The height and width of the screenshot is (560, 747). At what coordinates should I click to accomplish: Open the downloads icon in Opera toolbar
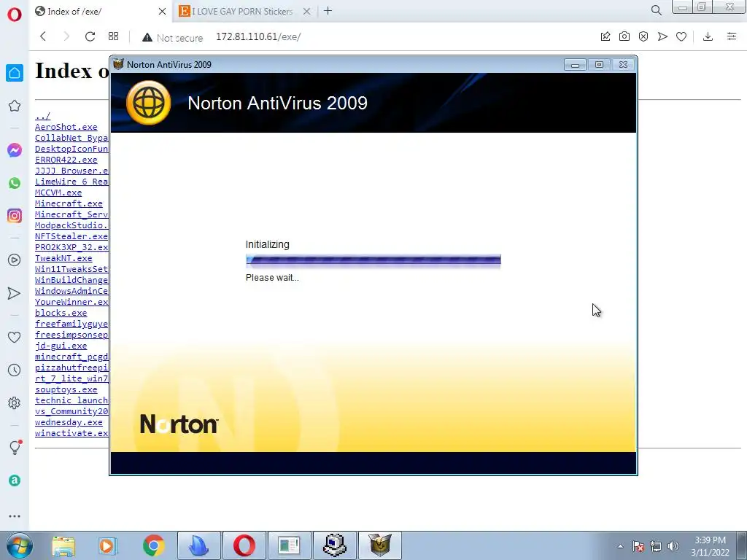(708, 36)
